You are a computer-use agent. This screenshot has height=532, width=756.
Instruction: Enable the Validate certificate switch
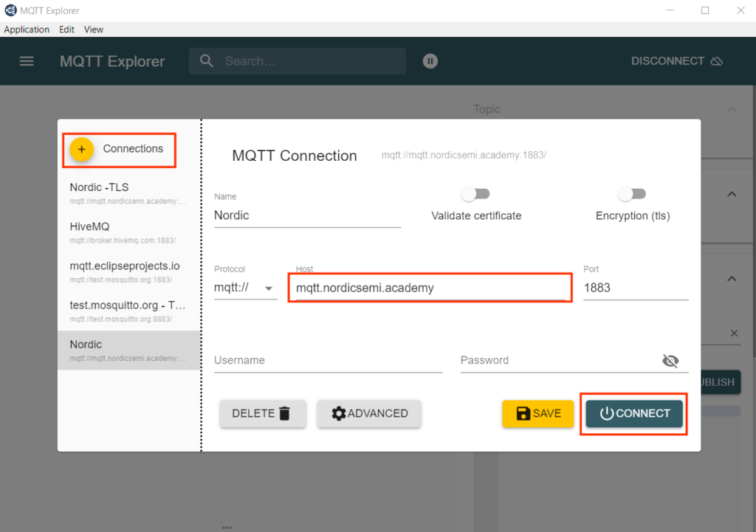476,194
